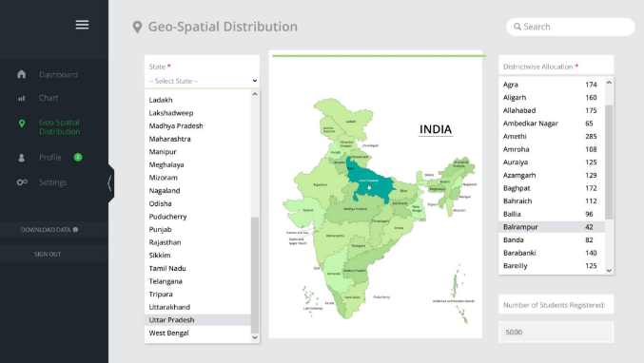Click the Dashboard home icon
This screenshot has height=363, width=644.
(21, 74)
